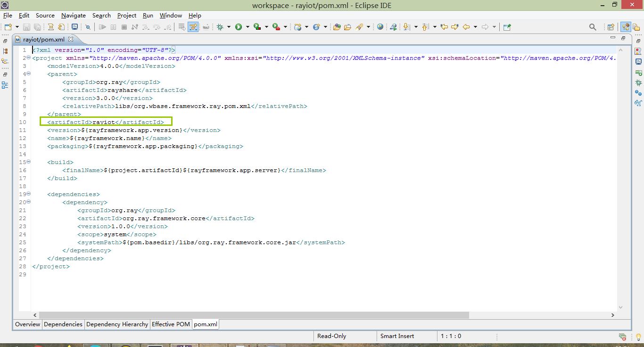Click the horizontal scrollbar of editor
Image resolution: width=644 pixels, height=347 pixels.
point(254,315)
